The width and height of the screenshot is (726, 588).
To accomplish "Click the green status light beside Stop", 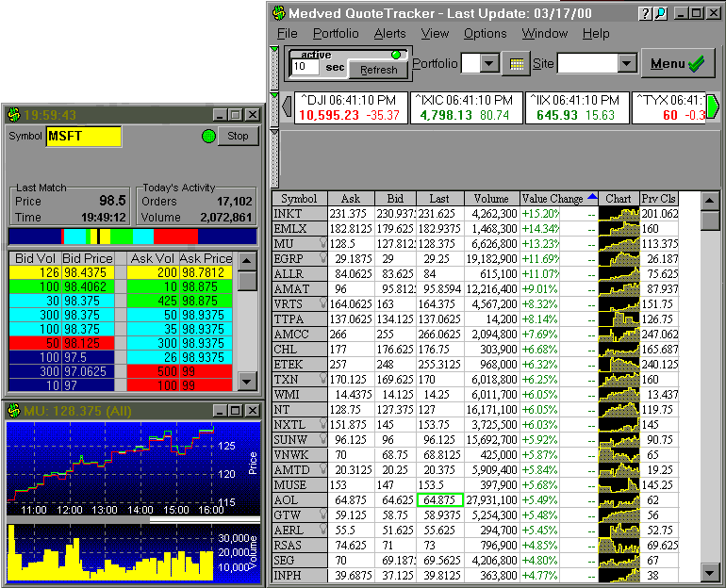I will (208, 137).
